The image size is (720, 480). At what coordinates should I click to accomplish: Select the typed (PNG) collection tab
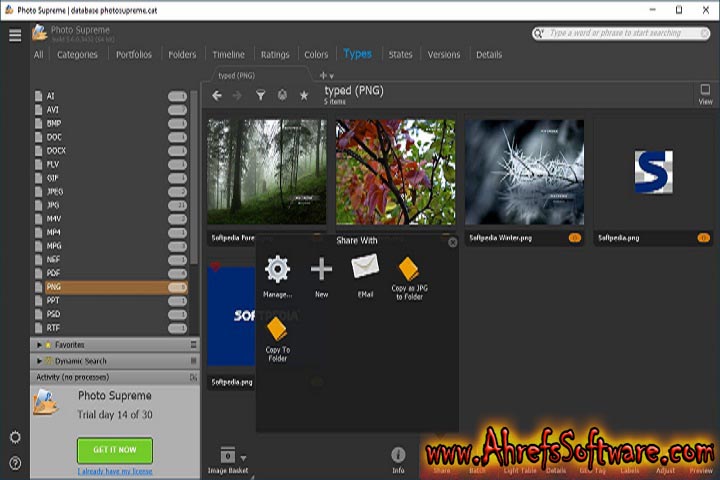click(x=260, y=75)
